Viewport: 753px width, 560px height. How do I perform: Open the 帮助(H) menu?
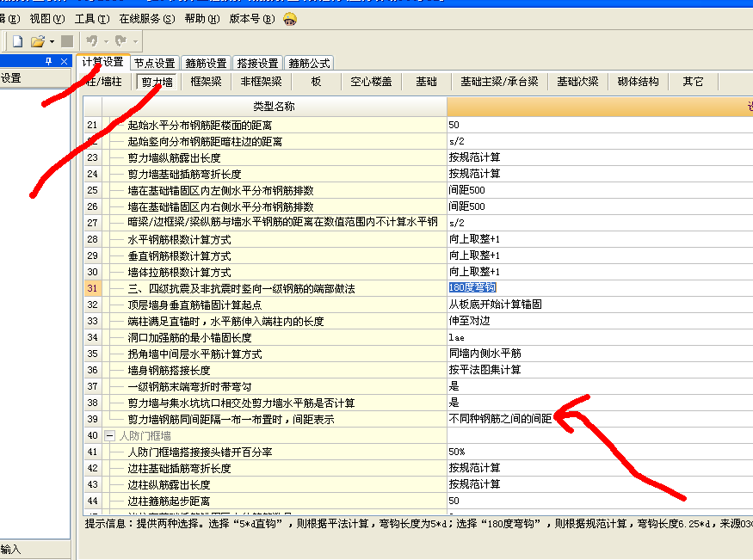click(201, 19)
